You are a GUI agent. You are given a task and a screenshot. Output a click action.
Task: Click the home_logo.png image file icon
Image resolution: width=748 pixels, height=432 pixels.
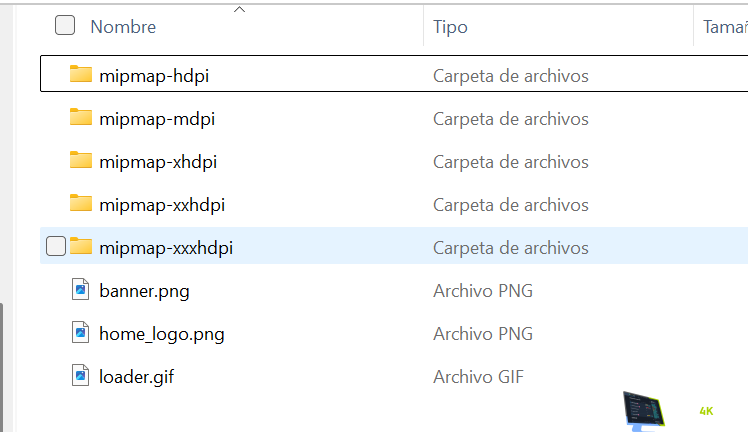pos(81,333)
